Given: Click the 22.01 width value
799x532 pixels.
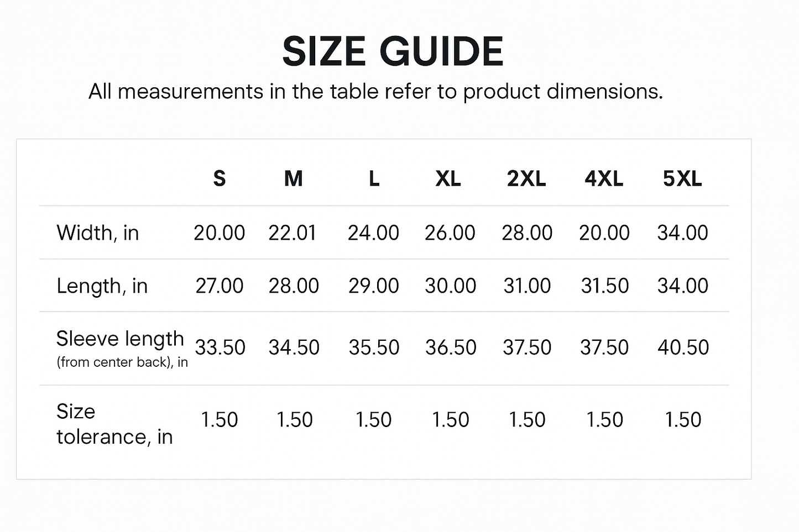Looking at the screenshot, I should (293, 233).
